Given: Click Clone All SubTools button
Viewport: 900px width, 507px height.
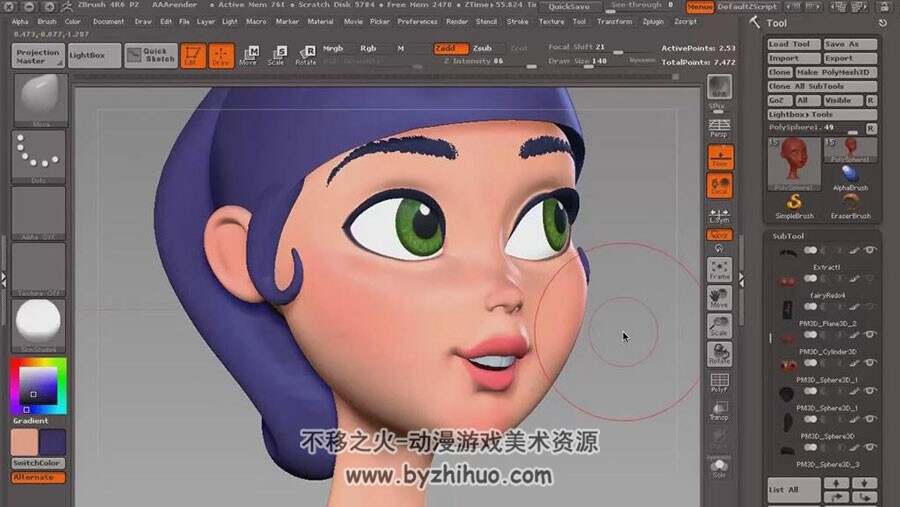Looking at the screenshot, I should [x=822, y=86].
